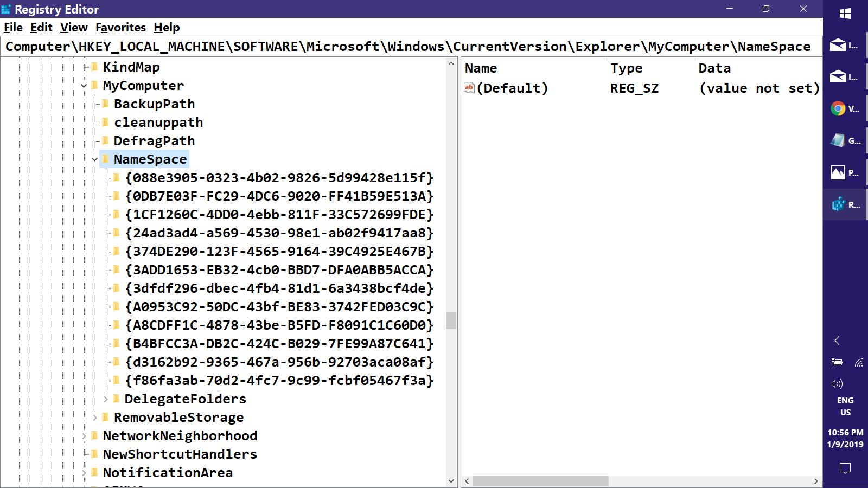Show hidden tray icons chevron
This screenshot has height=488, width=868.
(837, 341)
